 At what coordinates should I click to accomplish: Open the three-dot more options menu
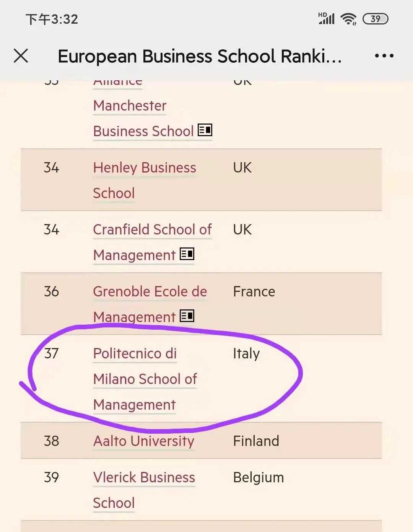[x=384, y=56]
